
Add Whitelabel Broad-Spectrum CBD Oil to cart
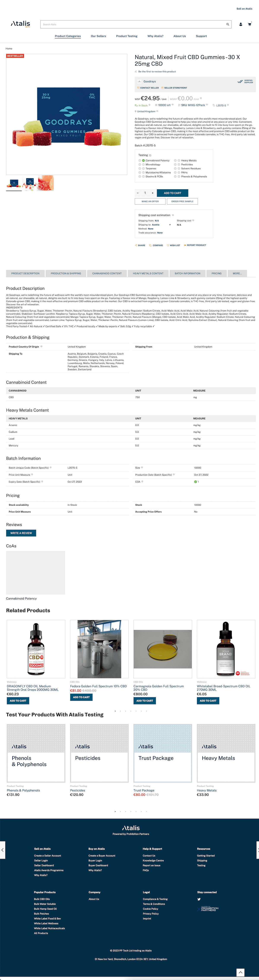click(x=208, y=701)
